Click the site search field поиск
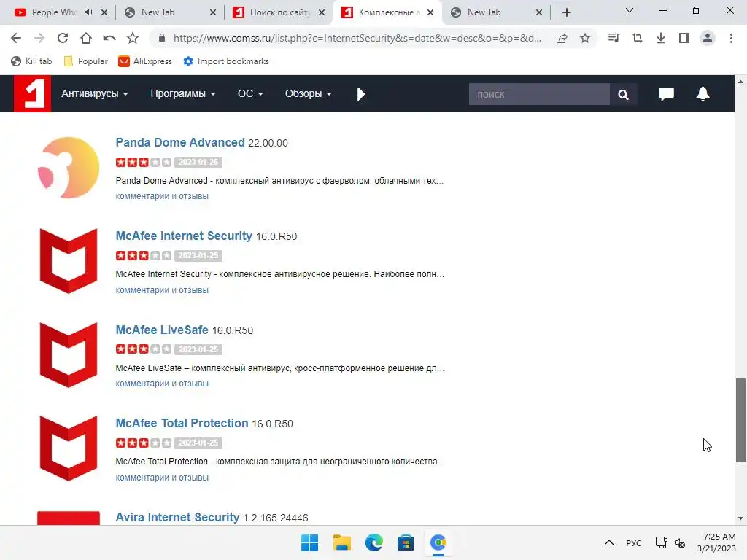Viewport: 747px width, 560px height. coord(539,94)
